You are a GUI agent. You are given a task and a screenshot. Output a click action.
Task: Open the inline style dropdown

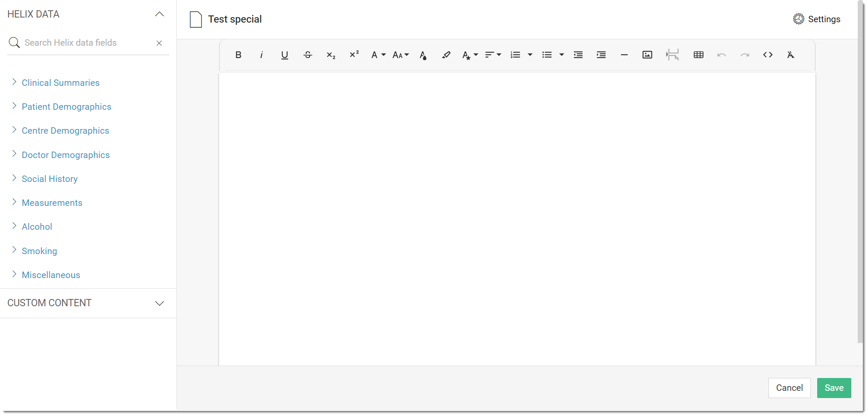[x=470, y=55]
